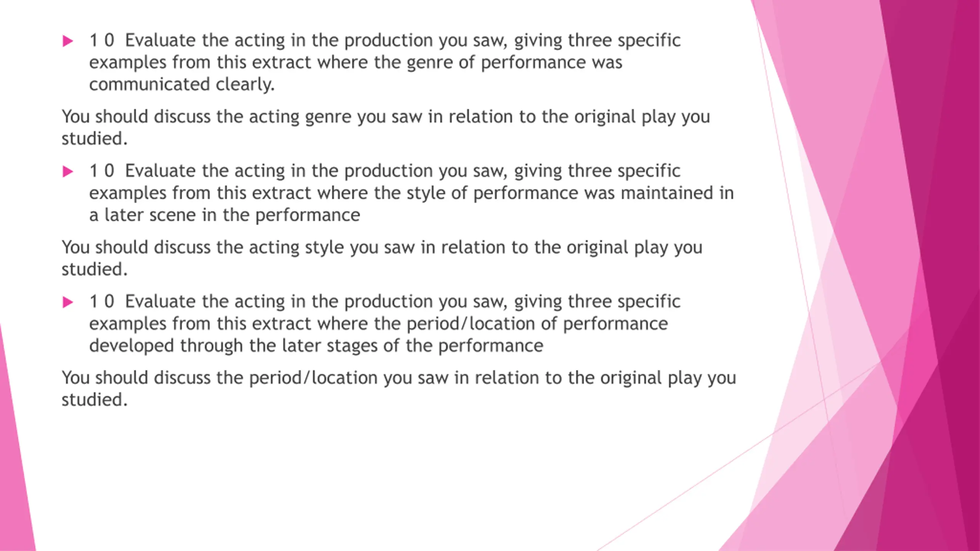Click the last 'studied.' word on slide

(95, 400)
